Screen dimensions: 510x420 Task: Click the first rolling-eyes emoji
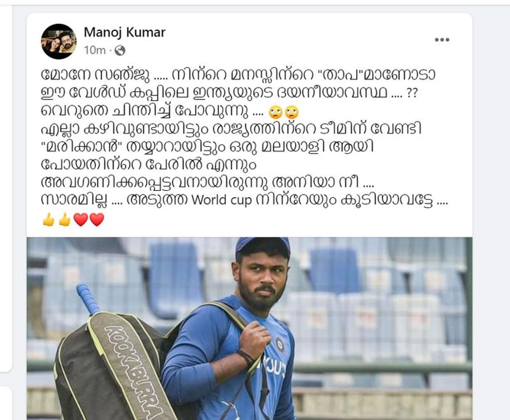click(x=276, y=113)
